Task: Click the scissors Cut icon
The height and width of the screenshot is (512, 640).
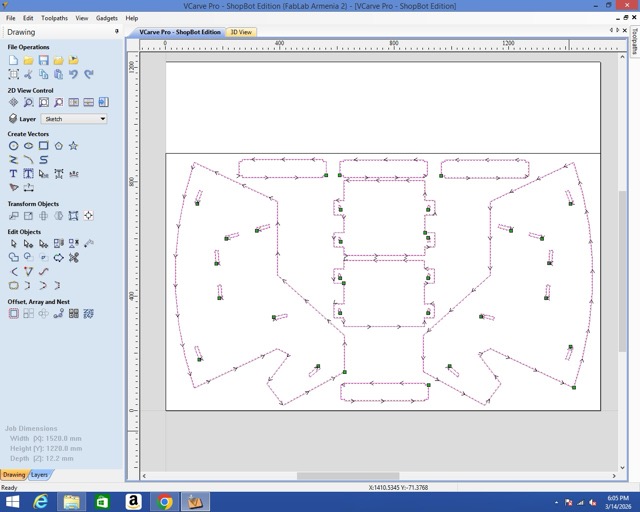Action: tap(28, 74)
